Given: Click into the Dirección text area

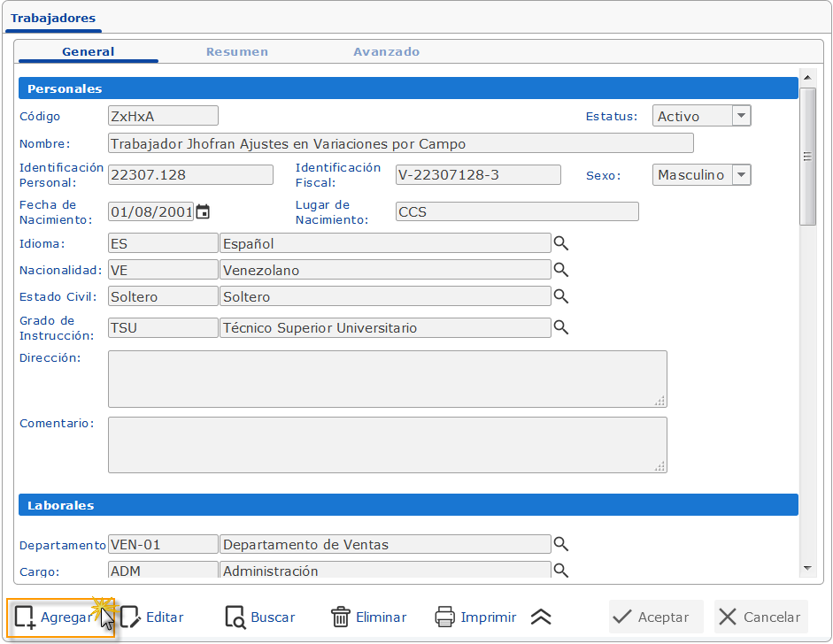Looking at the screenshot, I should point(387,379).
